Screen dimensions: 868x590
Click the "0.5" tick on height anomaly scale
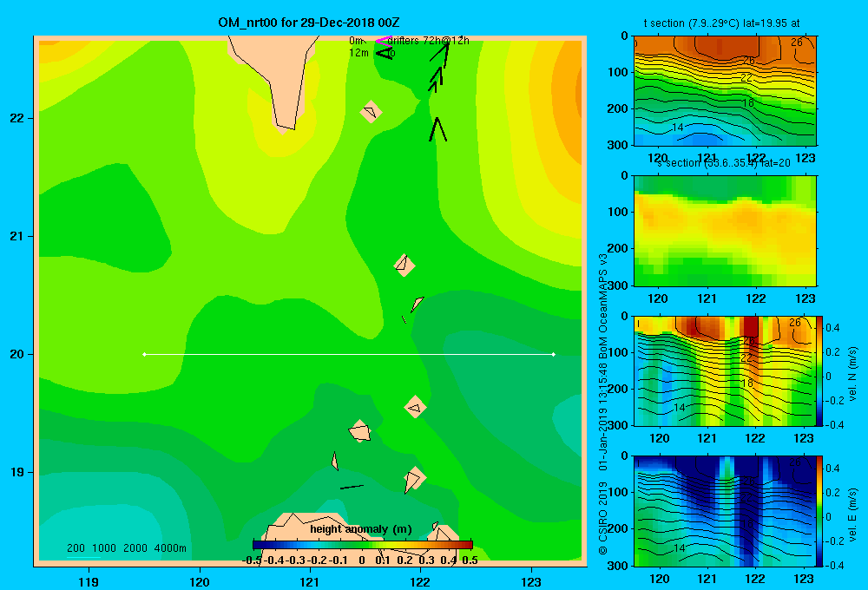tap(470, 560)
